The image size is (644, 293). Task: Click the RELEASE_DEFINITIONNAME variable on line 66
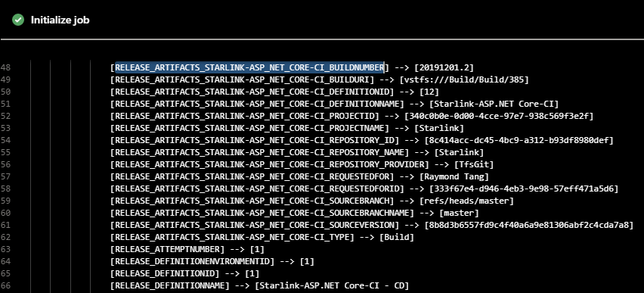(169, 285)
